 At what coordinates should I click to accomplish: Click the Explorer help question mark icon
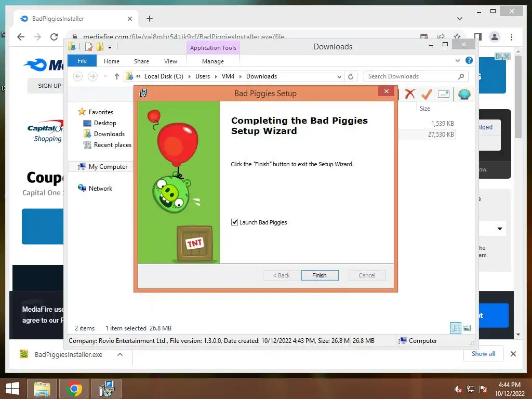pyautogui.click(x=469, y=60)
